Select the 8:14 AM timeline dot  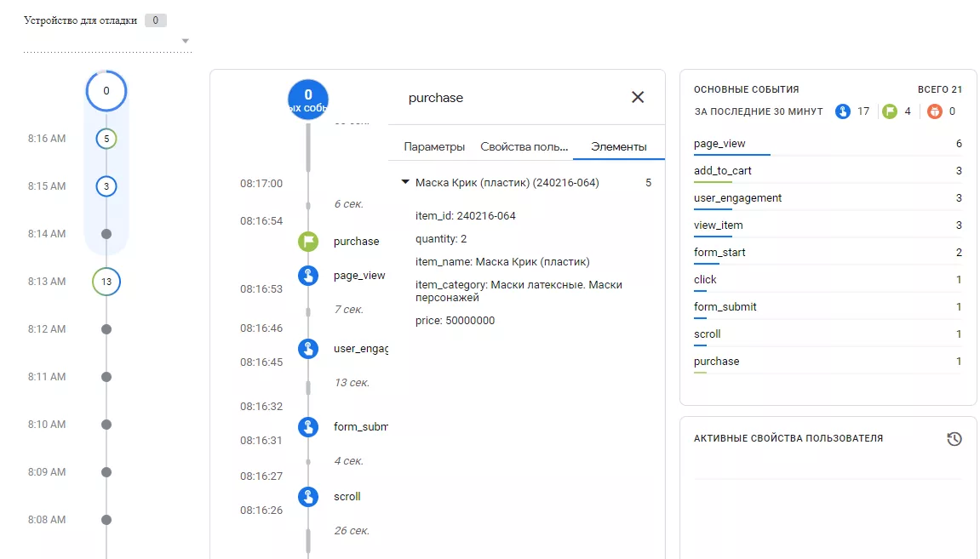[x=106, y=234]
